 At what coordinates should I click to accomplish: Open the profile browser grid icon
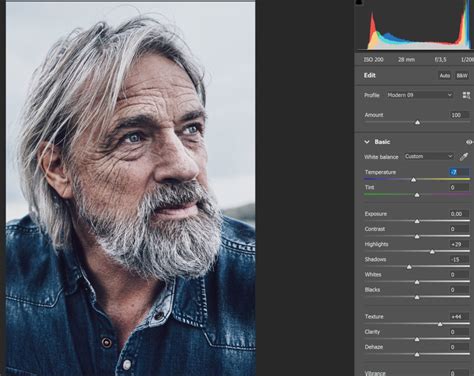click(x=467, y=95)
